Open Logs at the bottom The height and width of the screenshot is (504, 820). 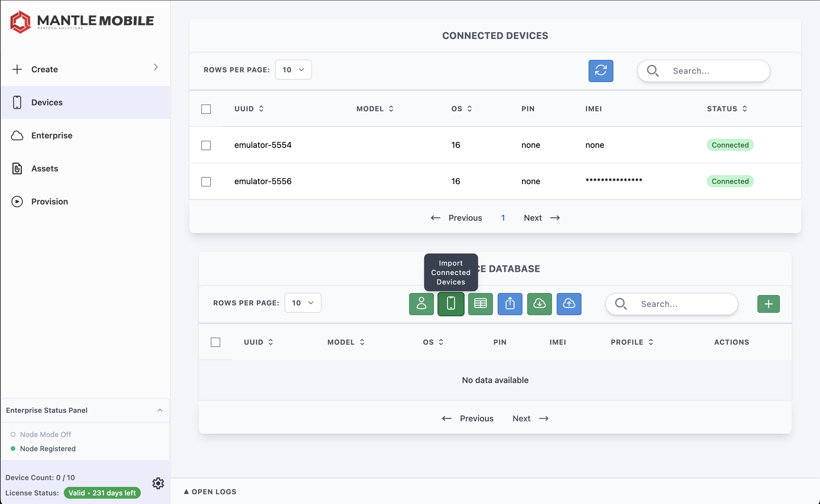point(210,492)
